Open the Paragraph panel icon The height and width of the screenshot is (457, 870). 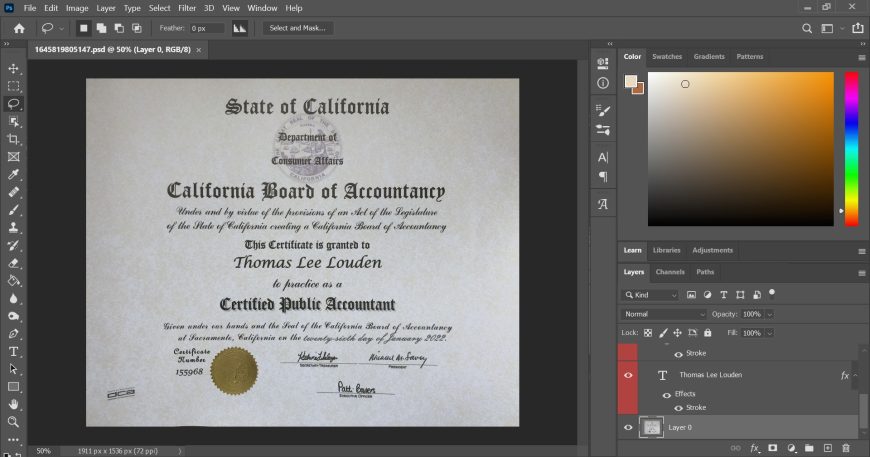tap(603, 177)
